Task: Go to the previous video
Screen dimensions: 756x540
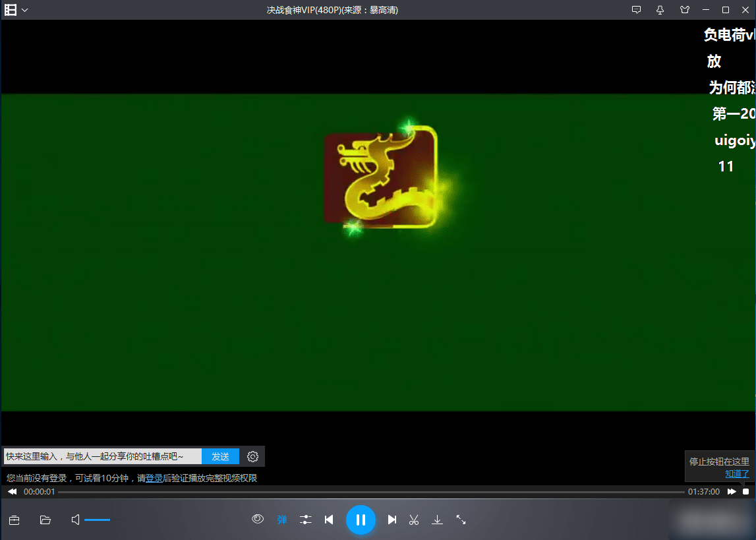Action: coord(330,520)
